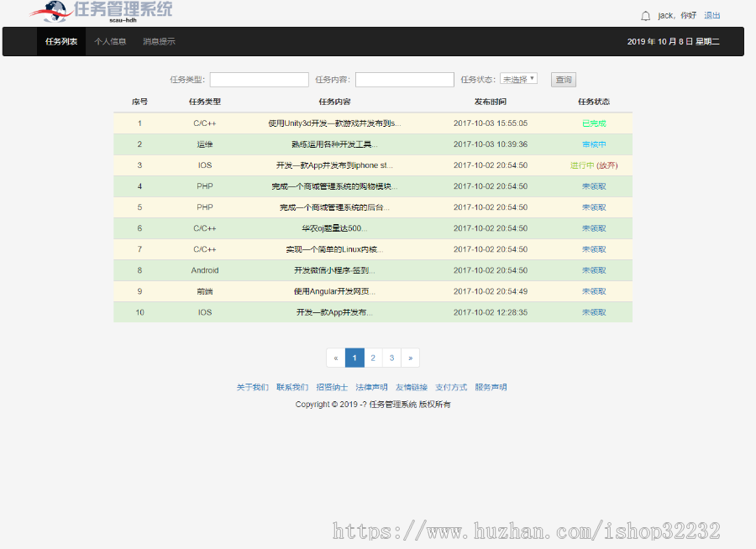Click the 查询 search button
The width and height of the screenshot is (756, 549).
pos(563,79)
